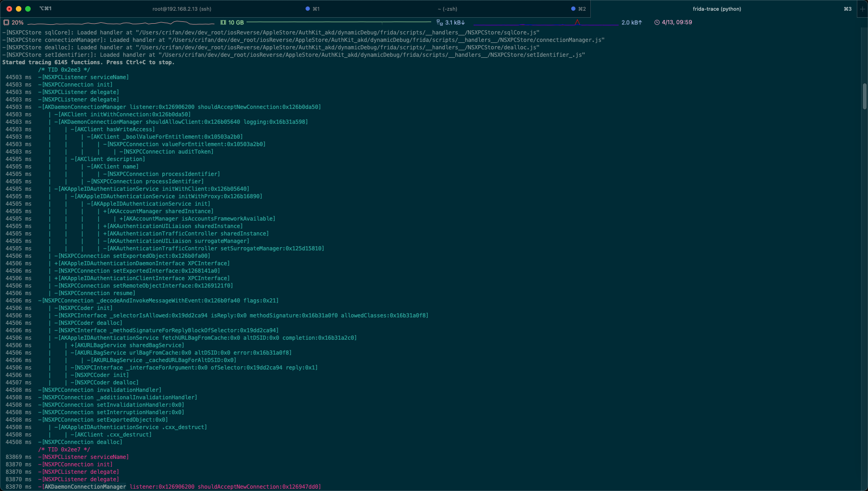Screen dimensions: 868x491
Task: Click the 20% CPU utilization value
Action: (18, 22)
